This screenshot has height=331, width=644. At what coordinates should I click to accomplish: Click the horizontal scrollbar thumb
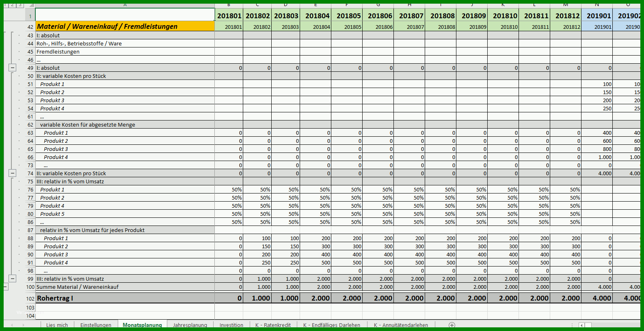588,325
